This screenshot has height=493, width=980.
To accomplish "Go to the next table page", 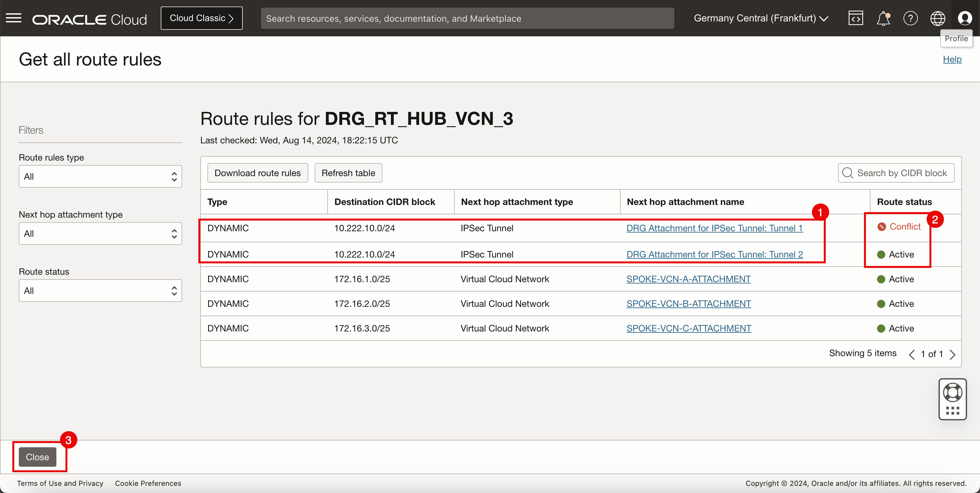I will coord(952,355).
